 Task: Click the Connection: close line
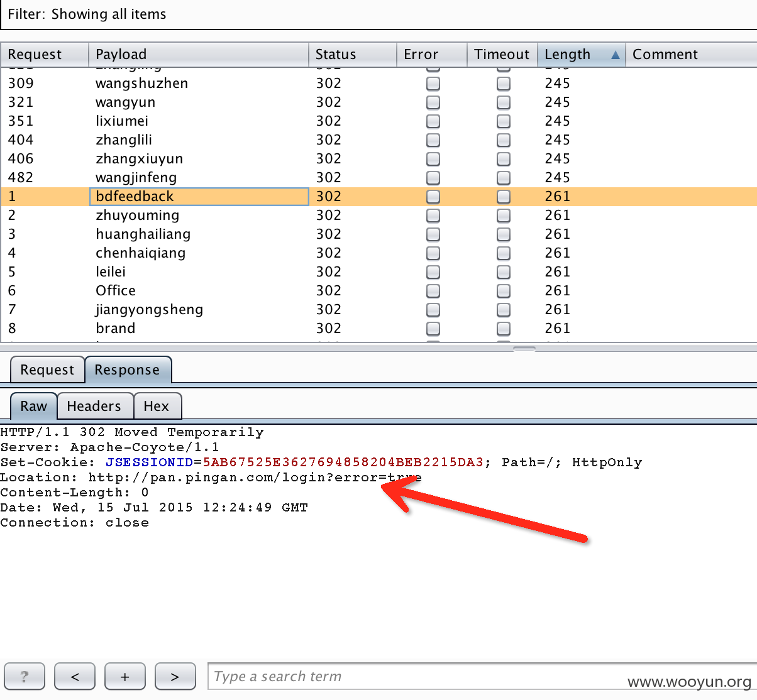75,523
